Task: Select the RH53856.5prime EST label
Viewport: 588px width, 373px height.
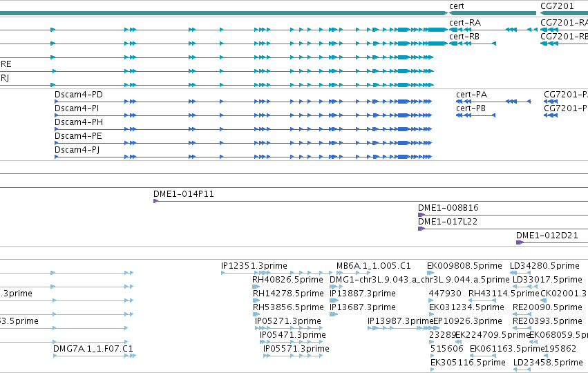Action: [288, 307]
